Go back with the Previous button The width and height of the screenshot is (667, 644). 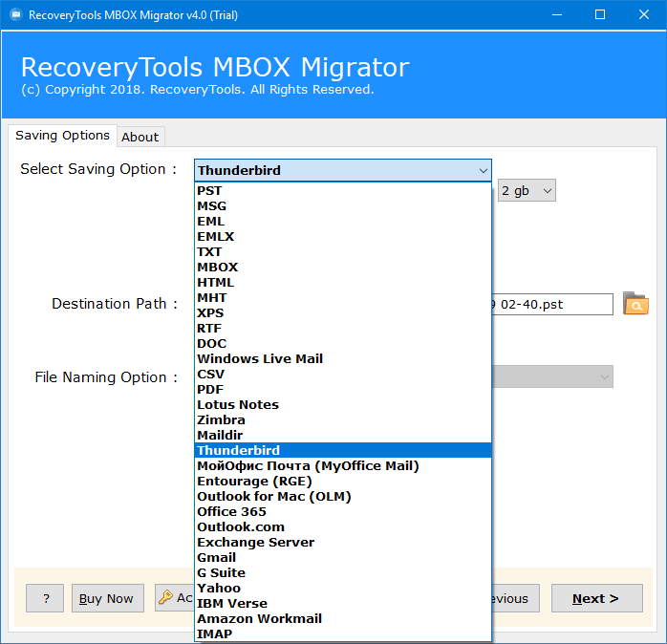516,598
